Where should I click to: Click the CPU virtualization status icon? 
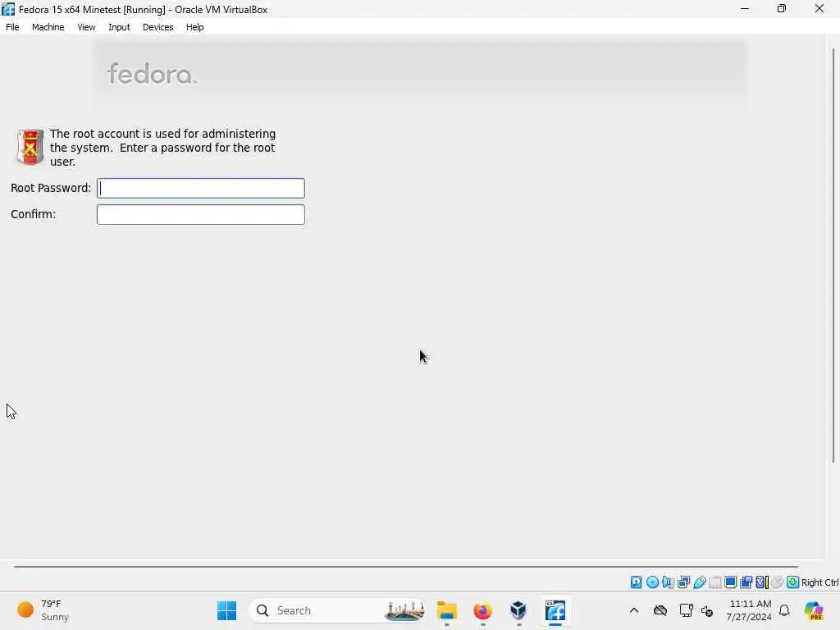pyautogui.click(x=762, y=582)
